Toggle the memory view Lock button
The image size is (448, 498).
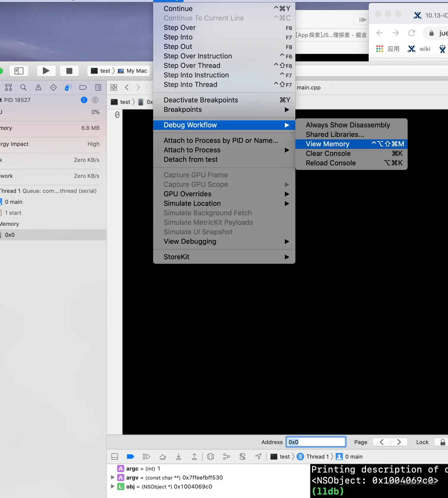pyautogui.click(x=443, y=442)
